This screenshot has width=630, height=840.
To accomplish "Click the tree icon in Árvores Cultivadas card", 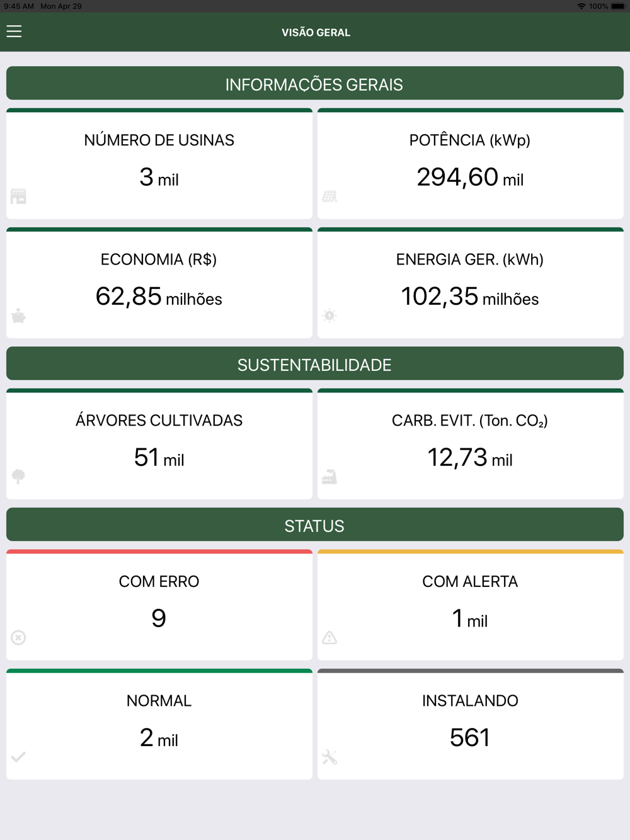I will point(18,477).
